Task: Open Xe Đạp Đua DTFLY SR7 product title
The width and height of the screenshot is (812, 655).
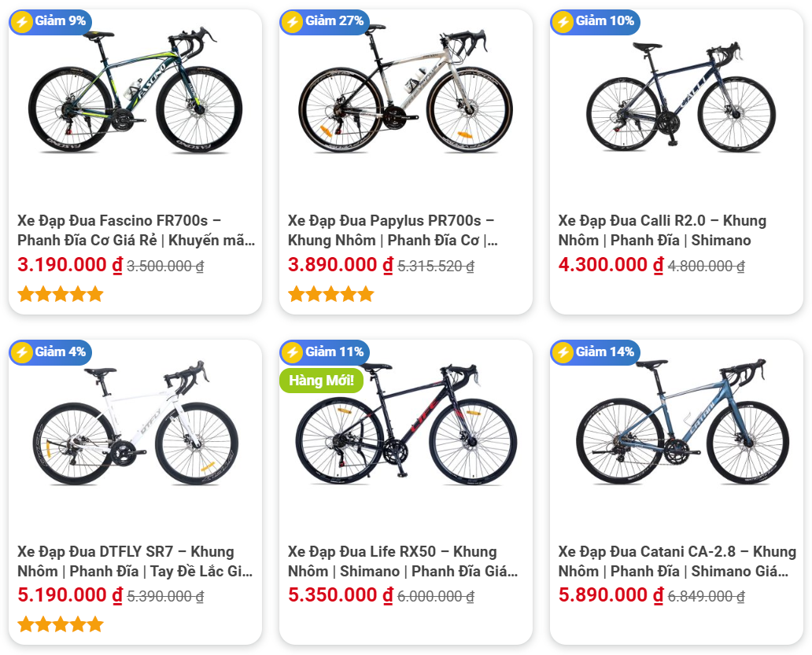Action: pyautogui.click(x=135, y=561)
